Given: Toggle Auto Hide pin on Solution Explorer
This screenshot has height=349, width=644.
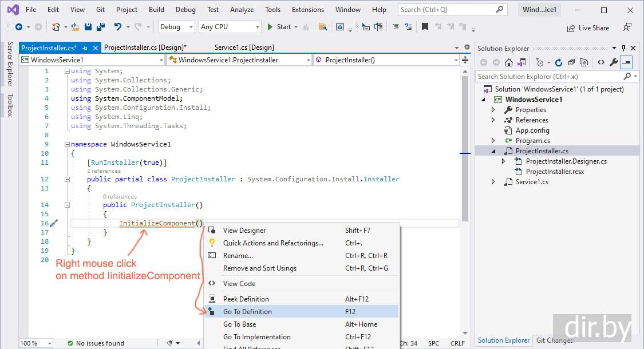Looking at the screenshot, I should 624,49.
